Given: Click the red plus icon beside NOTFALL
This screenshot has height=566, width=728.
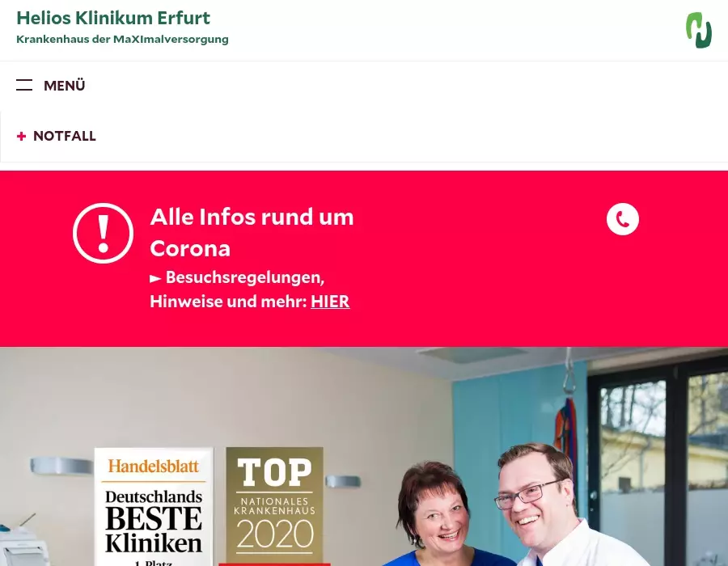Looking at the screenshot, I should click(x=21, y=136).
